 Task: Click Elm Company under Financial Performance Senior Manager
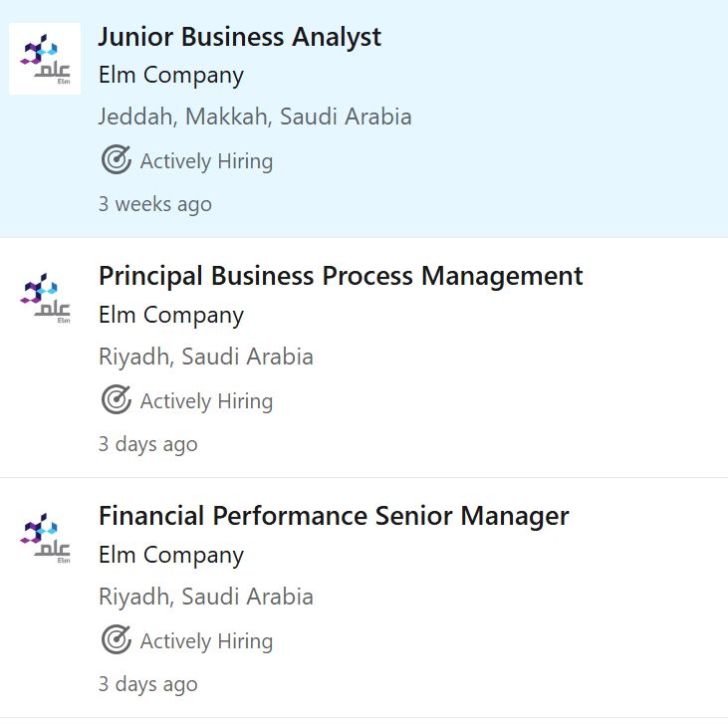171,556
